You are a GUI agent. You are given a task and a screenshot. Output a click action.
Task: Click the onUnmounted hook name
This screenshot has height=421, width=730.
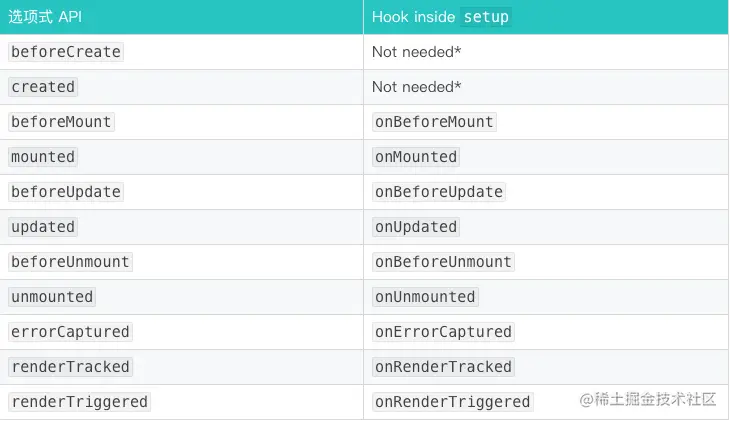[425, 297]
